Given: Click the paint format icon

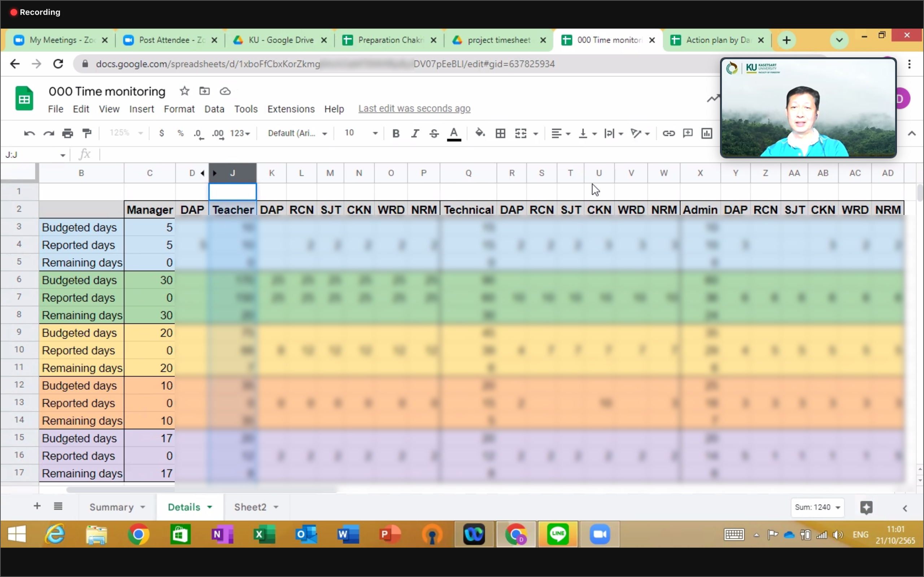Looking at the screenshot, I should pos(87,133).
